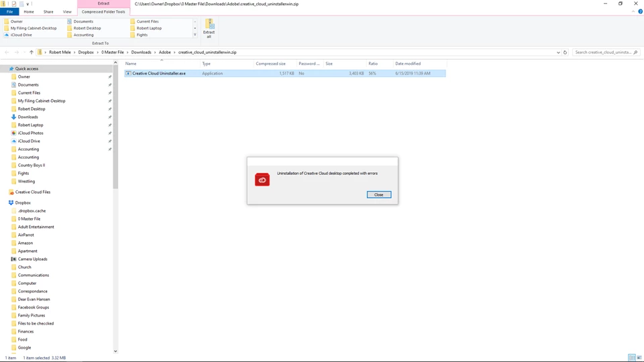Choose Robert Desktop in Extract To list
Image resolution: width=644 pixels, height=362 pixels.
87,28
